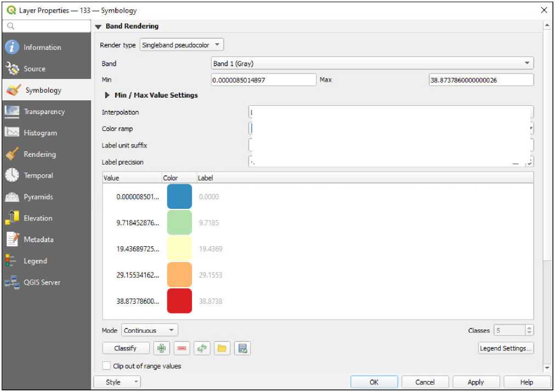Select label 19.4369 cell
Image resolution: width=555 pixels, height=392 pixels.
(x=211, y=249)
